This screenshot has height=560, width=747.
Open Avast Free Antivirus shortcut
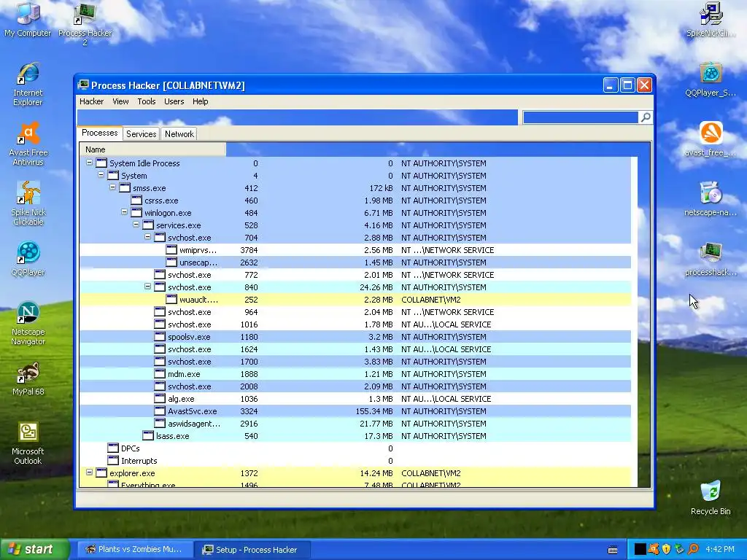[x=28, y=144]
